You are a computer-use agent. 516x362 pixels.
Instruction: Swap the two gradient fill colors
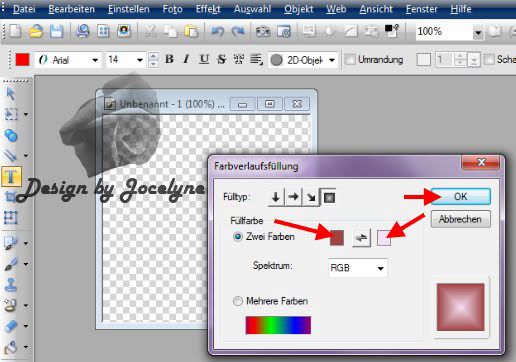click(x=361, y=238)
